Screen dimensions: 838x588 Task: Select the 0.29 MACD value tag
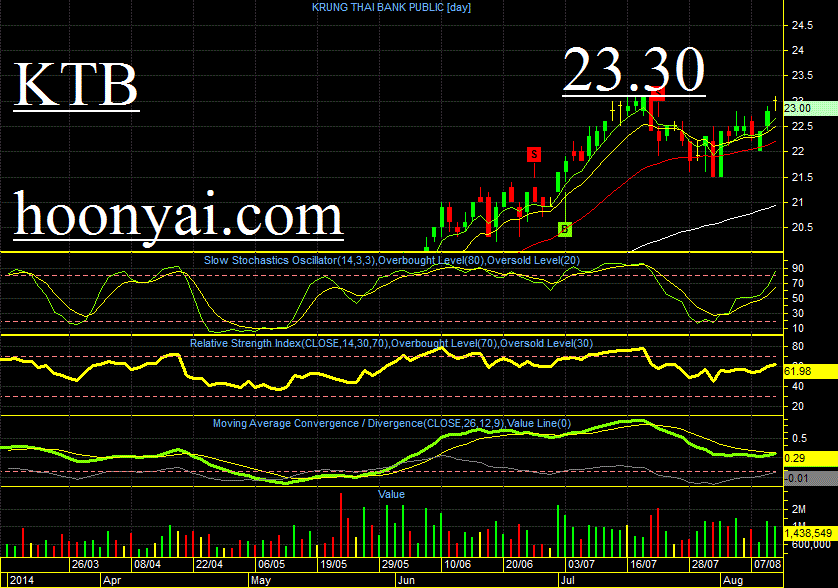(x=810, y=458)
